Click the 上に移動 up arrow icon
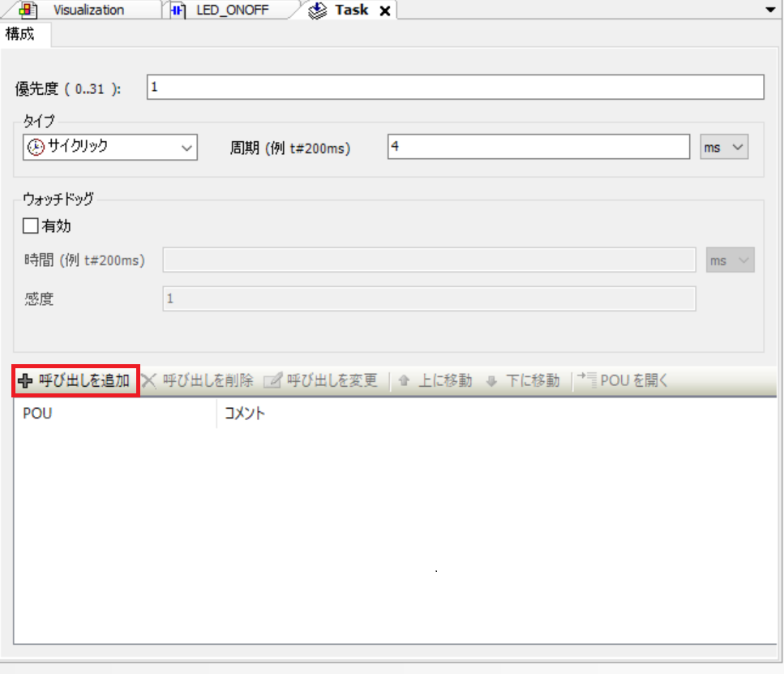784x674 pixels. point(404,381)
